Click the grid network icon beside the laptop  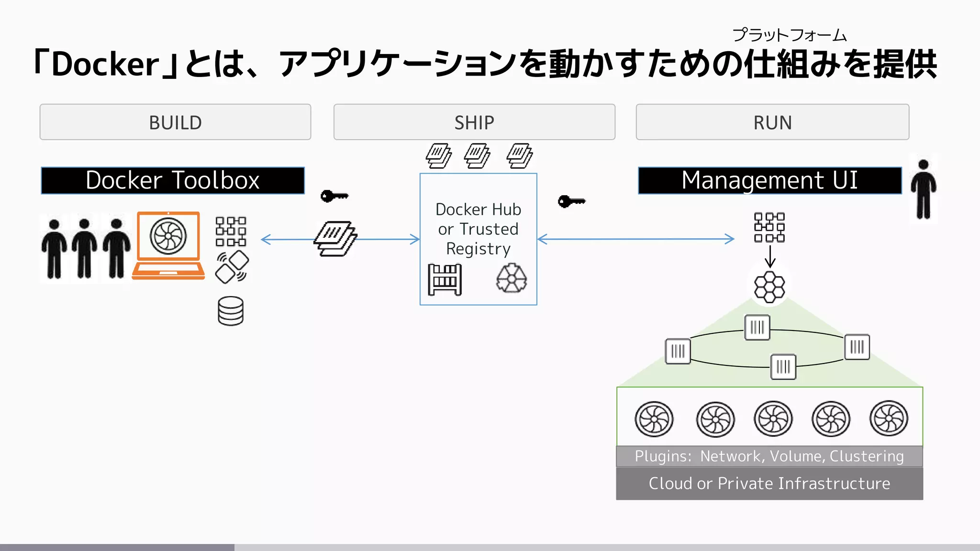tap(231, 231)
